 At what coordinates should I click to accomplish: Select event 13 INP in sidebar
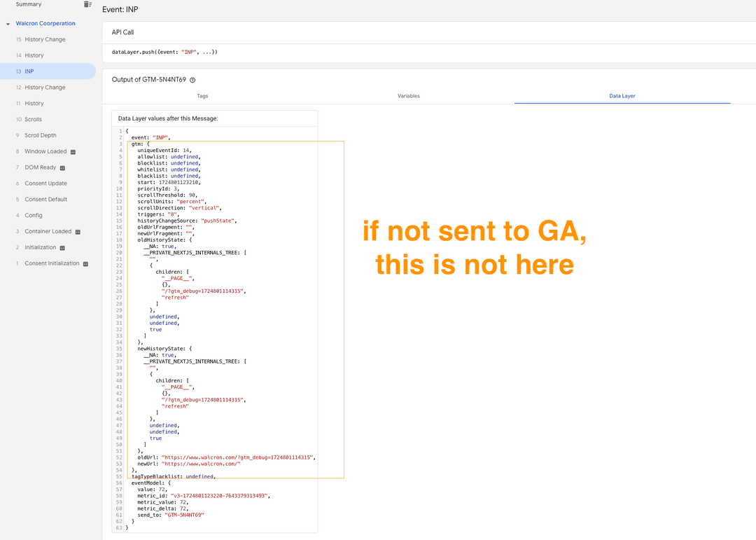point(29,71)
